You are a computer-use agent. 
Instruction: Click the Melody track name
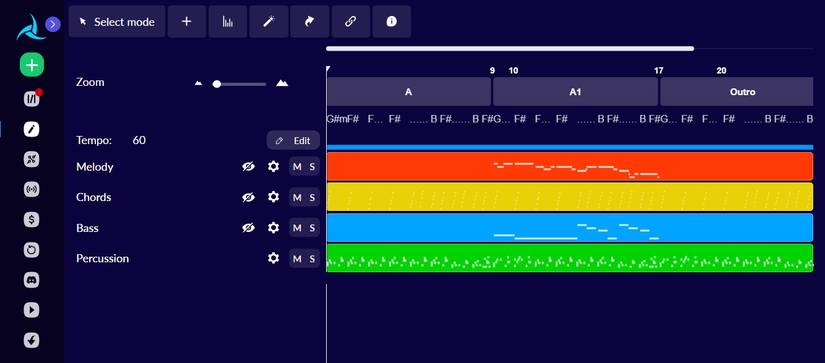coord(95,167)
